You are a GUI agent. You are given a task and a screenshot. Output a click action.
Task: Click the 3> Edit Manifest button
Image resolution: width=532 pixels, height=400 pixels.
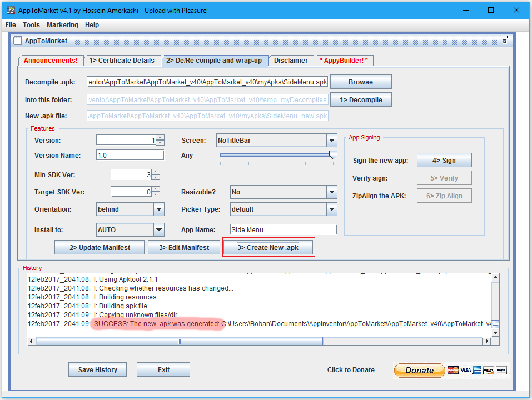coord(184,247)
